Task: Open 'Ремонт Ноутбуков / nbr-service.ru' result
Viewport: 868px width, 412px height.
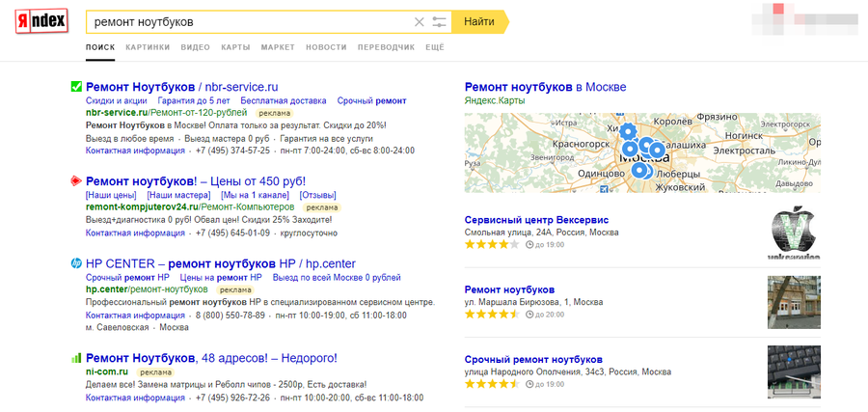Action: (182, 87)
